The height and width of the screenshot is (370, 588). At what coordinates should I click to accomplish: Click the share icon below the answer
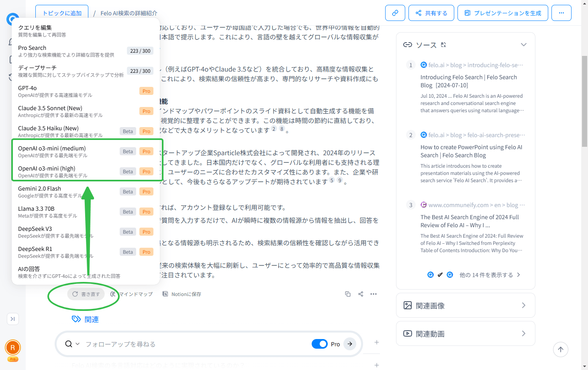tap(361, 294)
